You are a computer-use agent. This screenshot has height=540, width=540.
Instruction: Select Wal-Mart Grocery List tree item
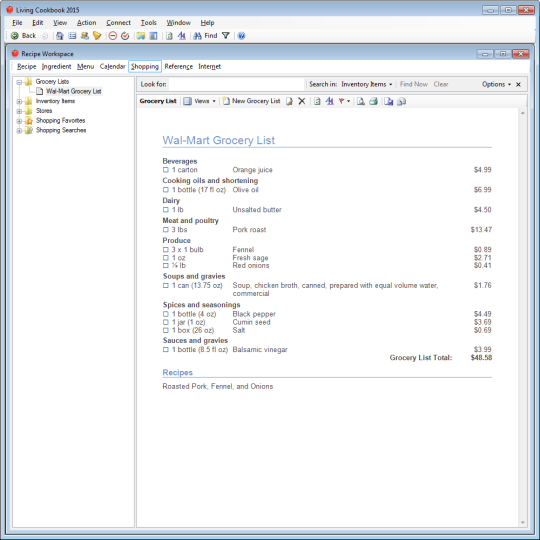tap(73, 91)
